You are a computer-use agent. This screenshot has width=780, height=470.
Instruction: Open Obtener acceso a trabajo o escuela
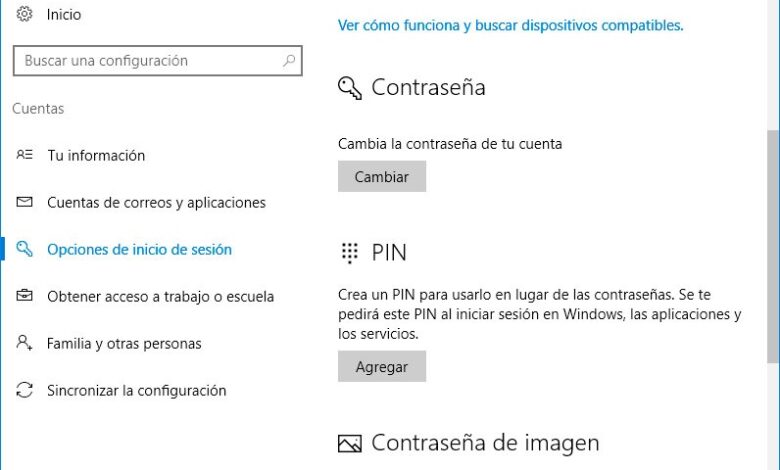tap(160, 296)
